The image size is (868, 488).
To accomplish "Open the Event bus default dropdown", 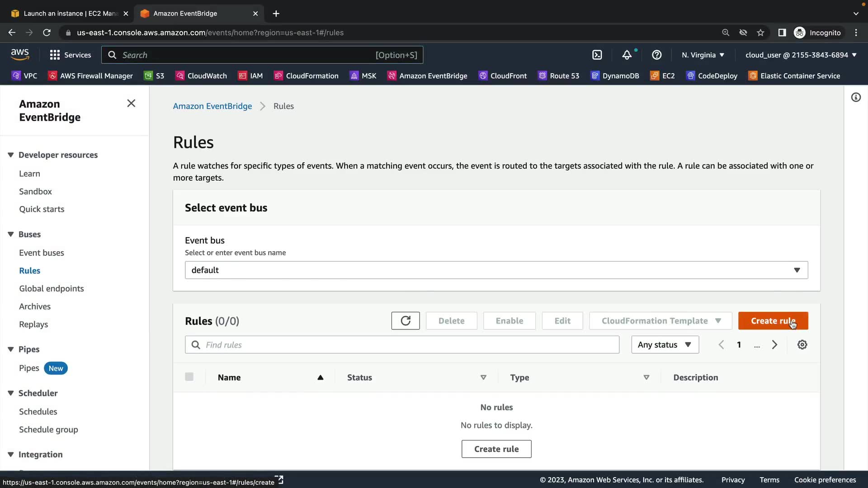I will [x=496, y=270].
